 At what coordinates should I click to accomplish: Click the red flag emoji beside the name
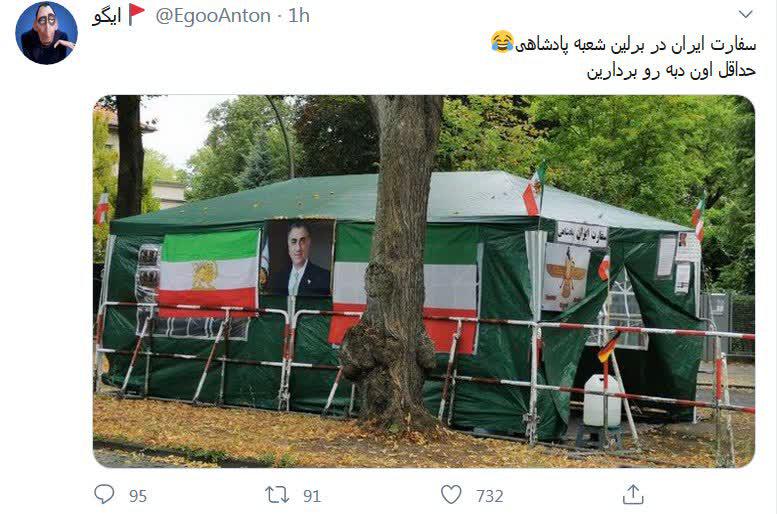point(136,14)
